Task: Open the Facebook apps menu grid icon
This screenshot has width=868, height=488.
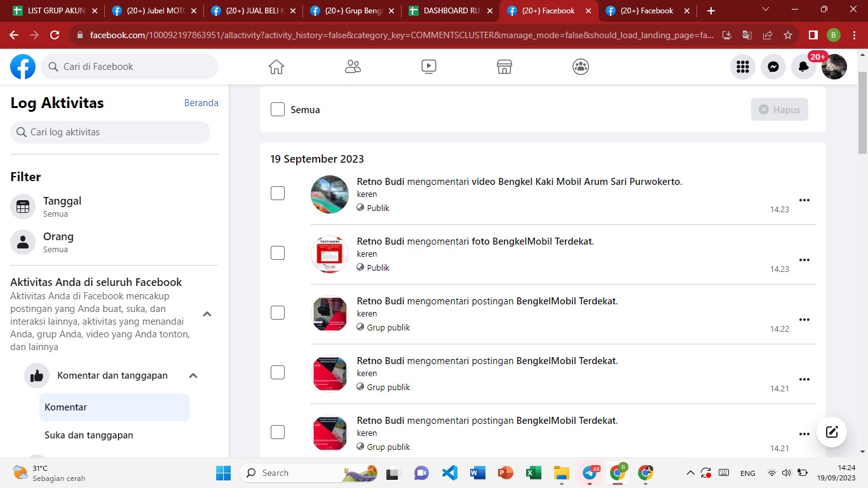Action: 743,67
